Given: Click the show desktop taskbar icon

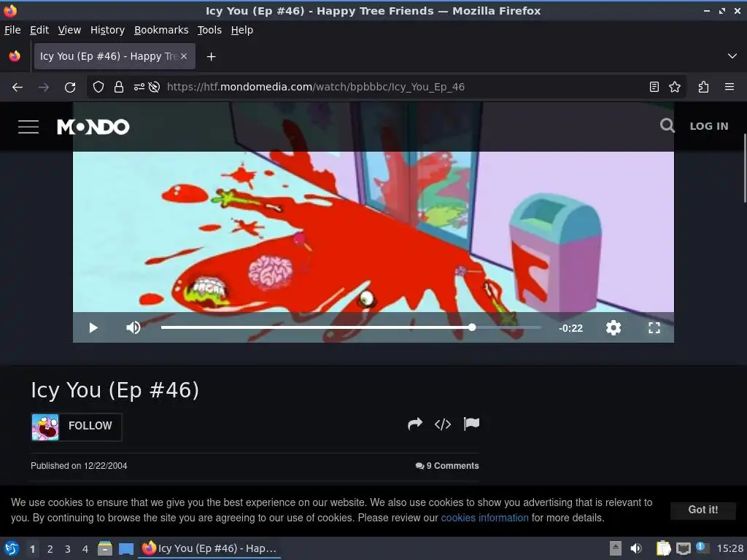Looking at the screenshot, I should point(126,548).
